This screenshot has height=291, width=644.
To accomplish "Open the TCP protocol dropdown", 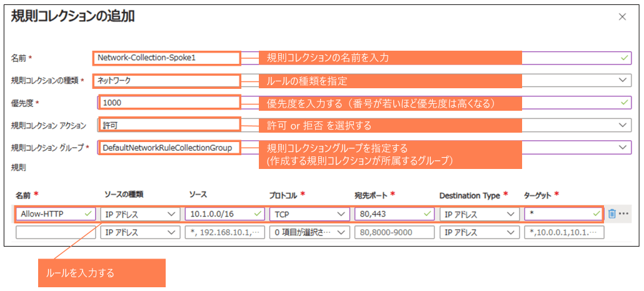I will click(309, 214).
